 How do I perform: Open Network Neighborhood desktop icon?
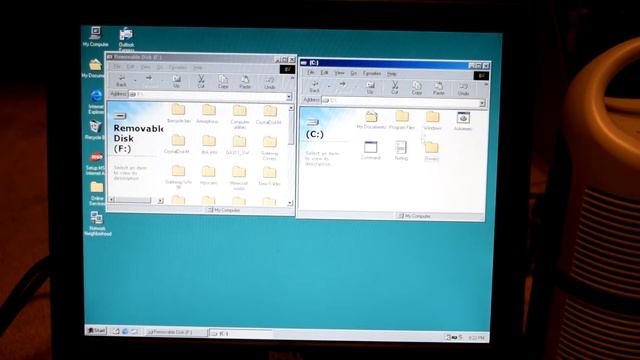pos(97,223)
